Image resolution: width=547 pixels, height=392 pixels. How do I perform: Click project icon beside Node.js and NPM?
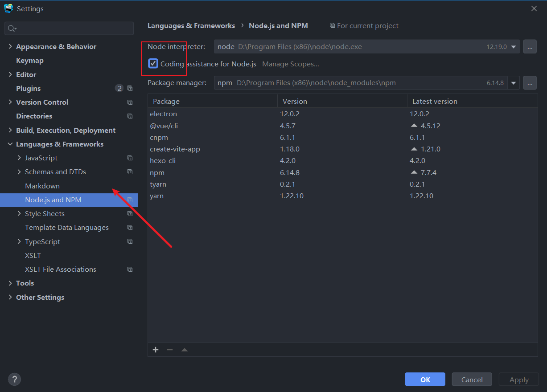click(x=130, y=200)
